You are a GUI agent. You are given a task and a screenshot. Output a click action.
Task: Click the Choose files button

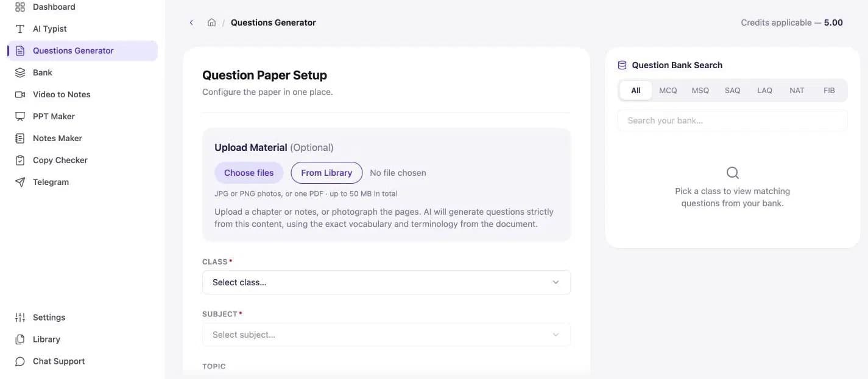(249, 173)
